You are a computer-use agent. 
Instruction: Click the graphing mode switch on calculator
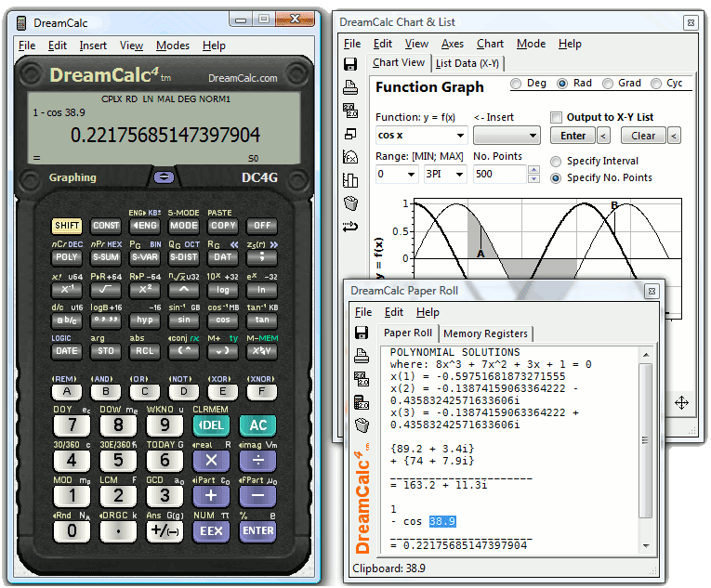tap(164, 177)
